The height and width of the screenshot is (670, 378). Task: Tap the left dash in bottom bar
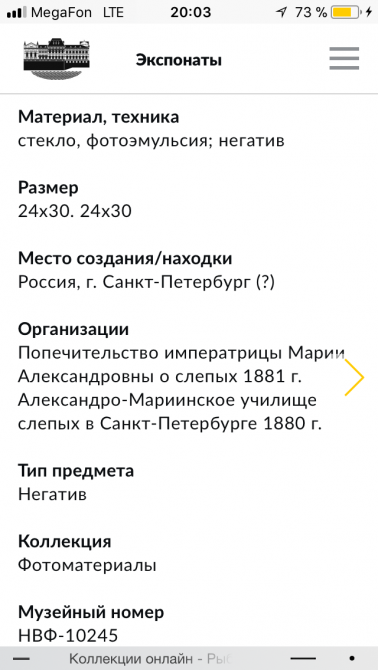(21, 658)
